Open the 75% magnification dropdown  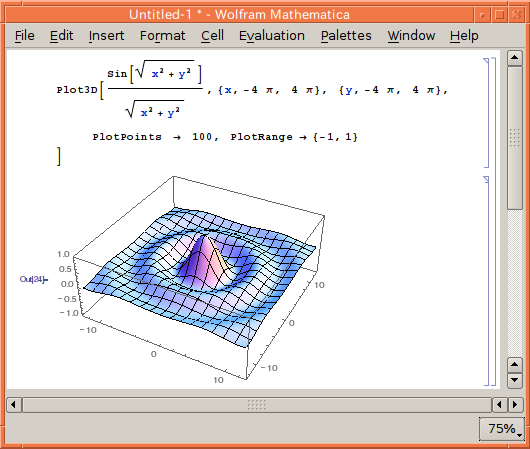click(x=502, y=429)
